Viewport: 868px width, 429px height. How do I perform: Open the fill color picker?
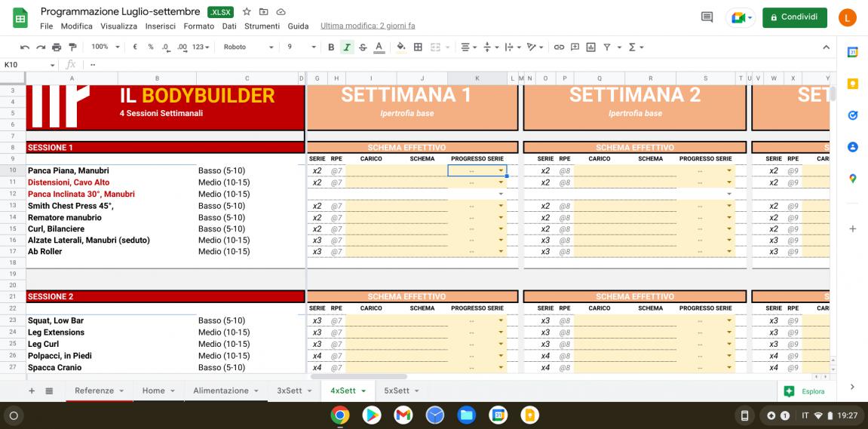click(401, 47)
